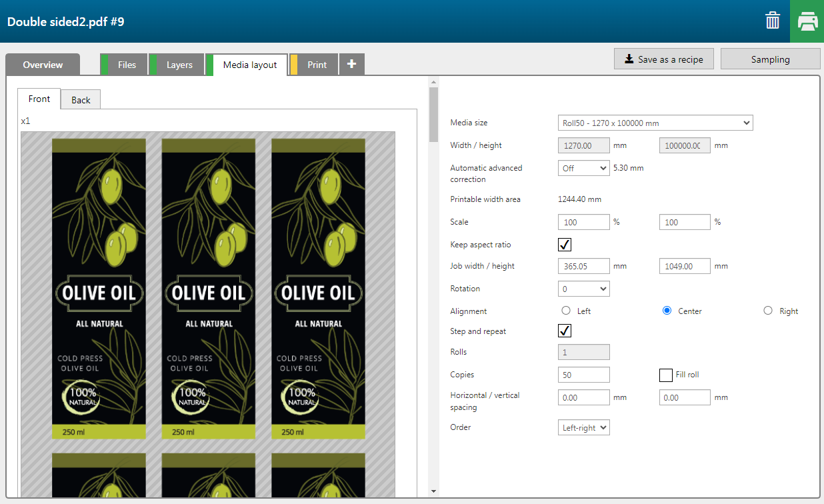
Task: Open the Layers tab
Action: point(179,65)
